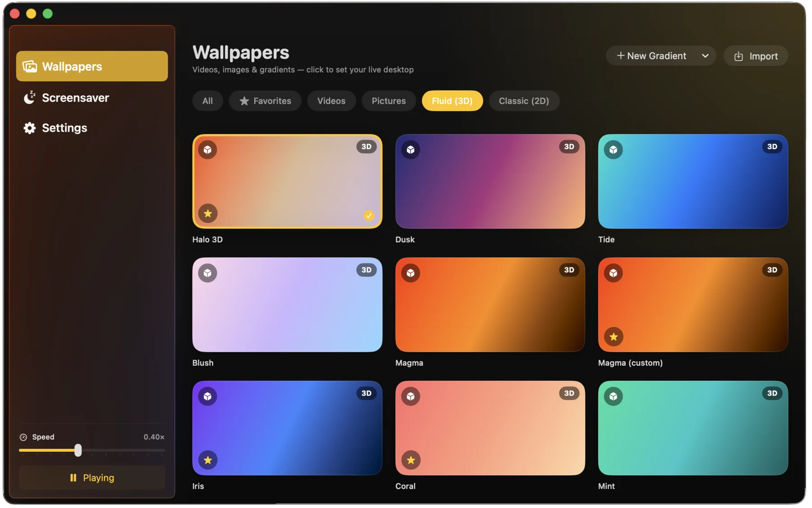Select the Classic (2D) filter
Image resolution: width=812 pixels, height=508 pixels.
pyautogui.click(x=524, y=101)
